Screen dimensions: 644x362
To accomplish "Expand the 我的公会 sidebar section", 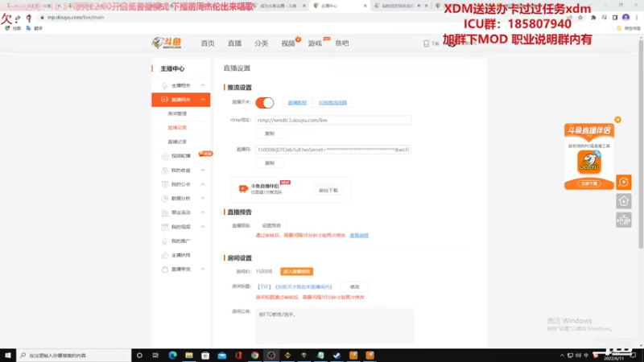I will [x=203, y=184].
